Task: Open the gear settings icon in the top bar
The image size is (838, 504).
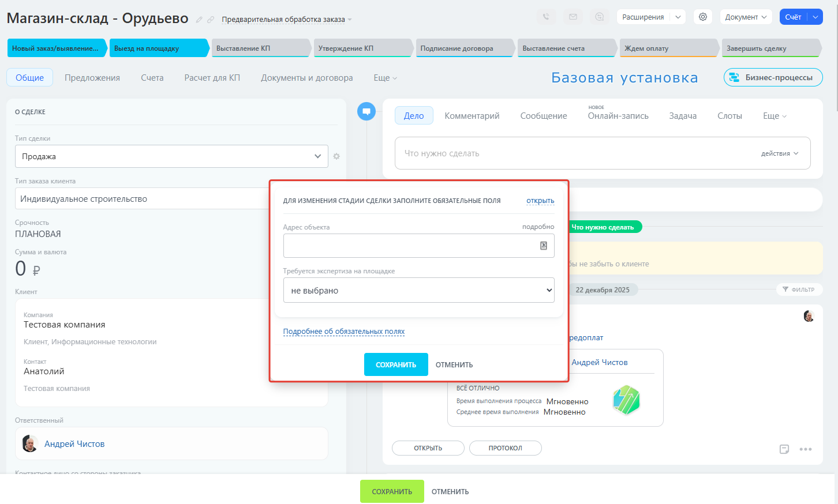Action: pos(703,17)
